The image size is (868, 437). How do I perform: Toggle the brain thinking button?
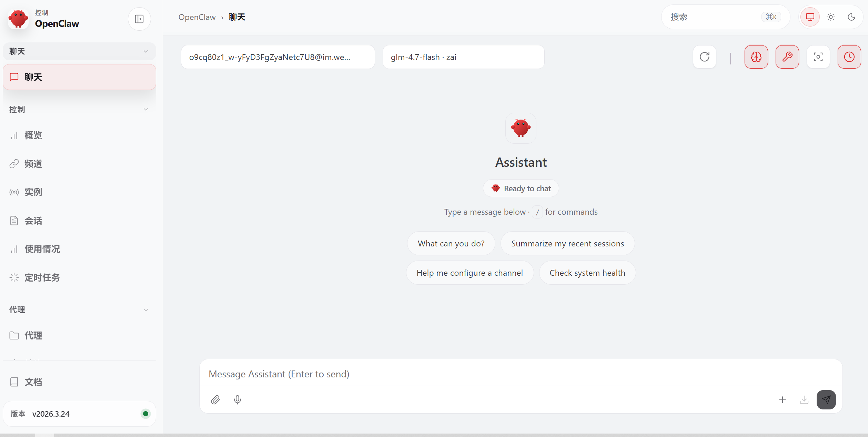click(x=756, y=57)
